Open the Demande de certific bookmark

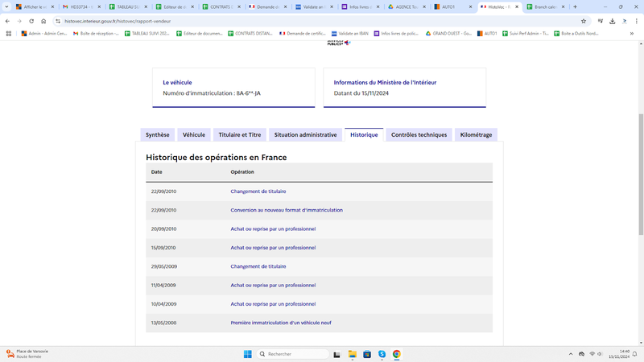coord(303,34)
